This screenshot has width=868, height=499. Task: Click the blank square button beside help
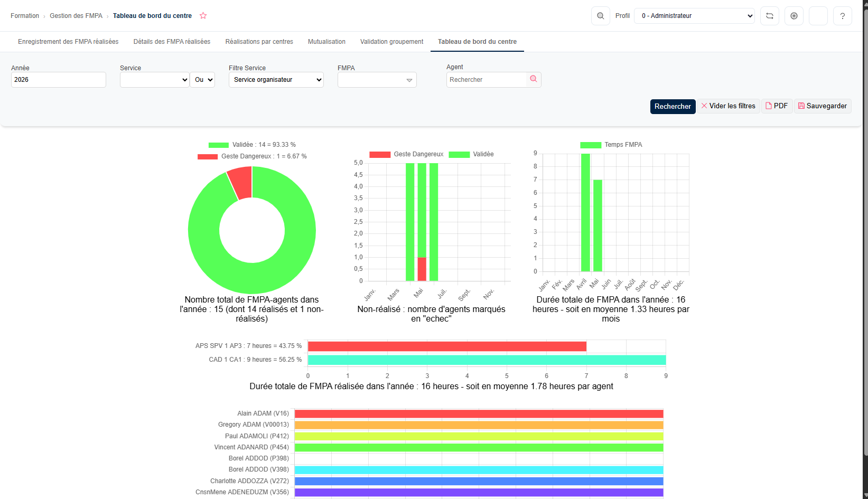818,16
